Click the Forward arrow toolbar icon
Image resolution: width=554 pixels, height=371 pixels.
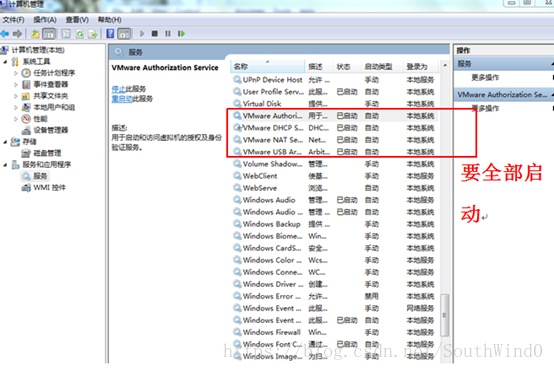[17, 34]
